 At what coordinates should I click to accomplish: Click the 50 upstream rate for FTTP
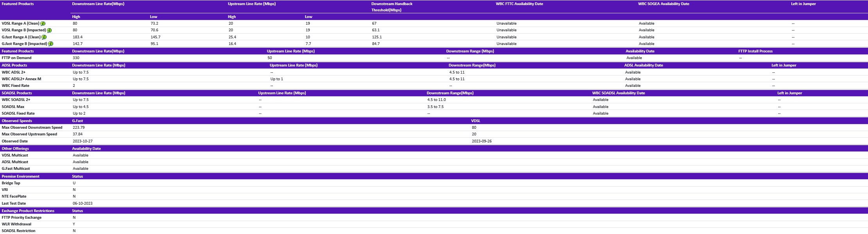click(270, 58)
